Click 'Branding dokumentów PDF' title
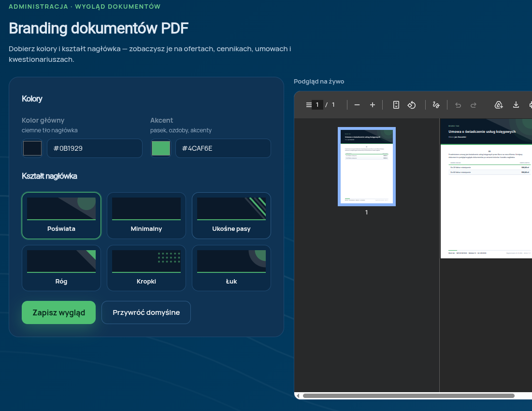This screenshot has height=411, width=532. [x=99, y=28]
